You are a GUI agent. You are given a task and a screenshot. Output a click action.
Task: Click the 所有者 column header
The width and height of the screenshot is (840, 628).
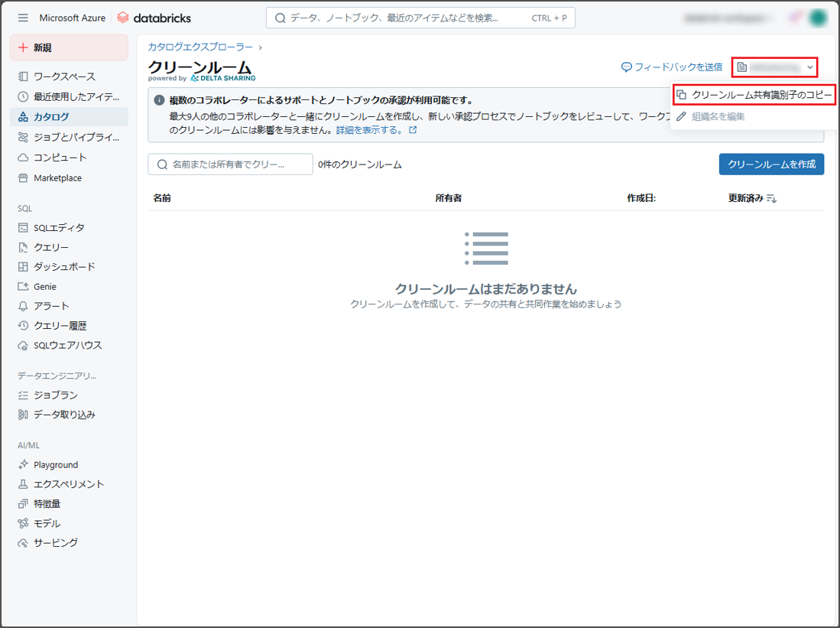(449, 198)
